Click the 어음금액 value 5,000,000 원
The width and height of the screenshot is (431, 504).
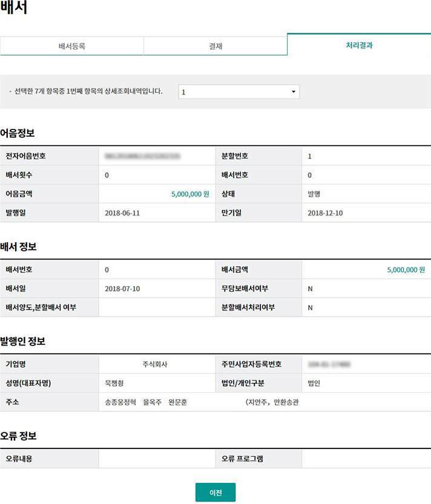coord(190,194)
